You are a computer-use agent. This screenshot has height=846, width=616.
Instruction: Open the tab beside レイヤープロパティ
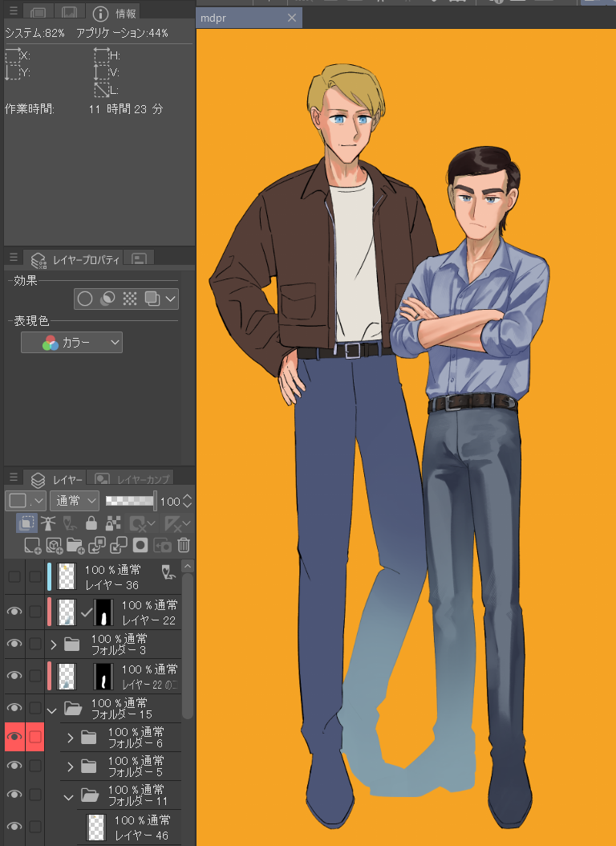pyautogui.click(x=139, y=259)
